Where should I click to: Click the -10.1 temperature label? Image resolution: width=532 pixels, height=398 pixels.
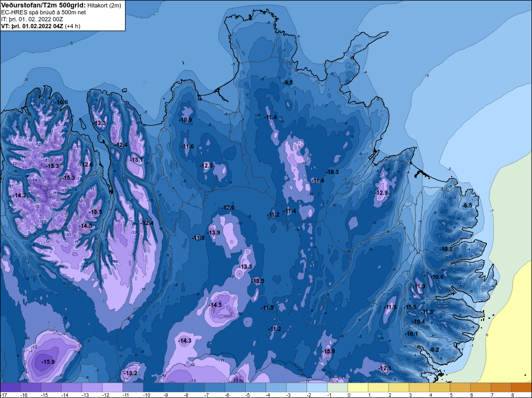[x=411, y=334]
